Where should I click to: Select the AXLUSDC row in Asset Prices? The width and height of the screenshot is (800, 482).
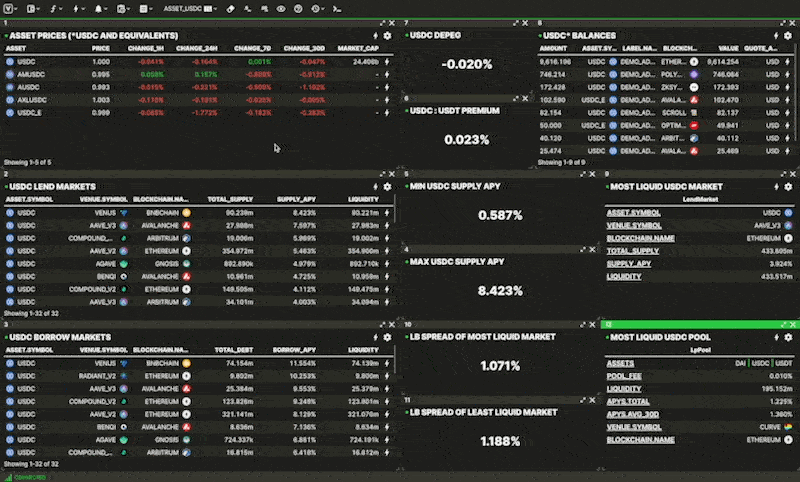pyautogui.click(x=198, y=100)
